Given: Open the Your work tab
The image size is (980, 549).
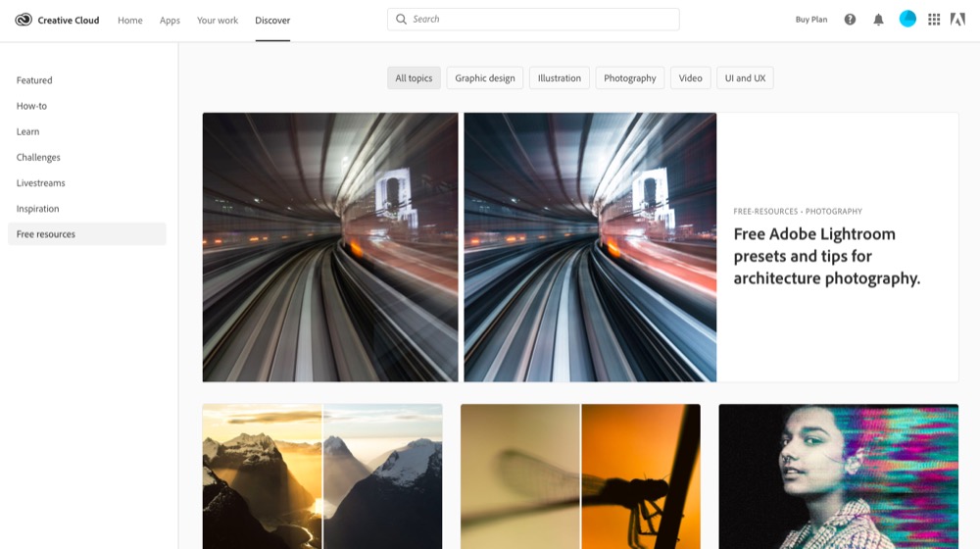Looking at the screenshot, I should [x=218, y=20].
